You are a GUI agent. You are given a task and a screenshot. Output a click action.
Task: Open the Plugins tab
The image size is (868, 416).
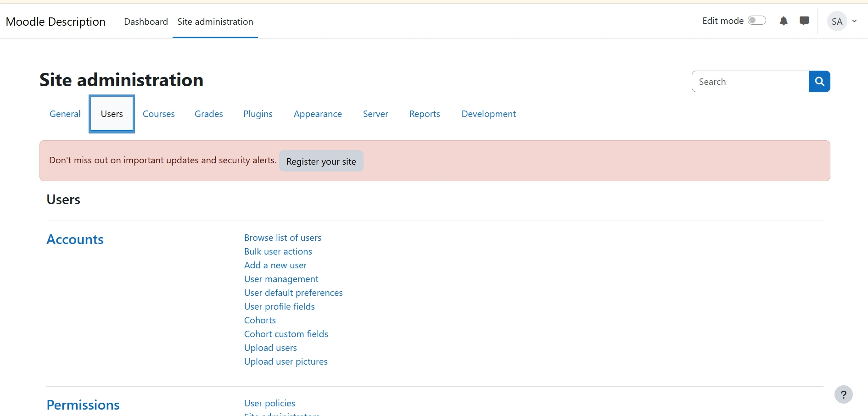pos(258,114)
